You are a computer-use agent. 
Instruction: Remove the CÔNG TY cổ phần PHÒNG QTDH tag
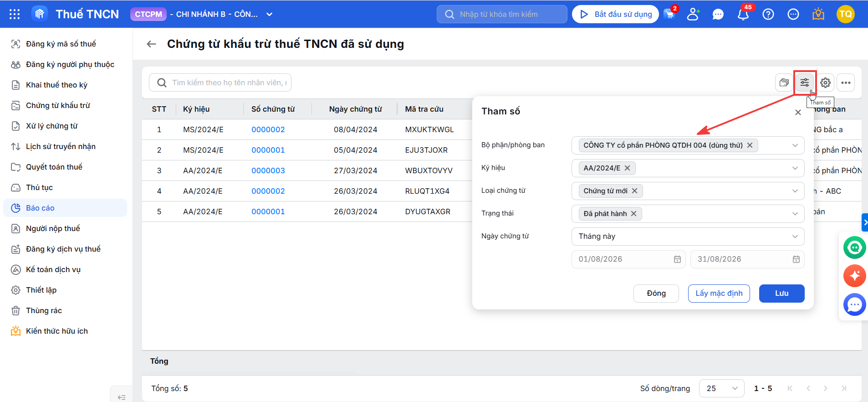coord(750,145)
